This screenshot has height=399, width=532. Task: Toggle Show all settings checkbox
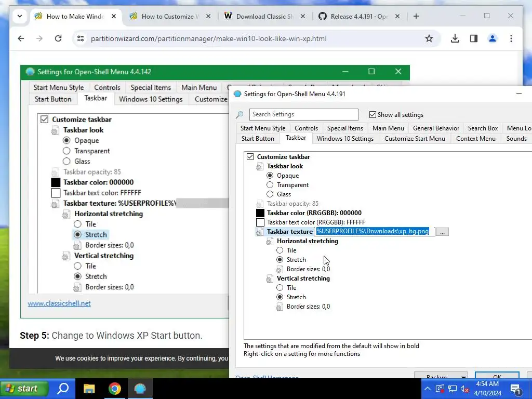pyautogui.click(x=373, y=115)
